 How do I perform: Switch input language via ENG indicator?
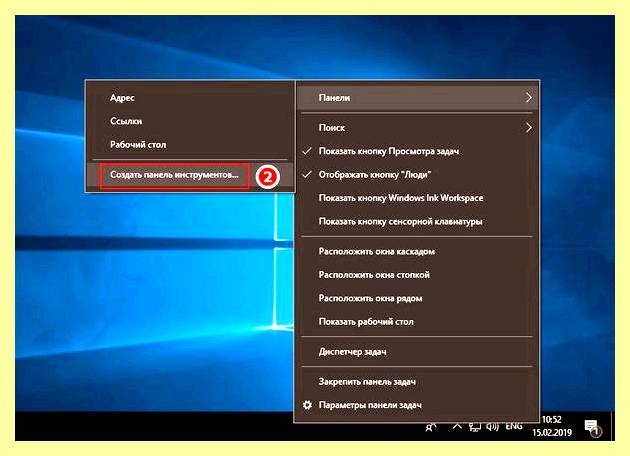coord(514,426)
